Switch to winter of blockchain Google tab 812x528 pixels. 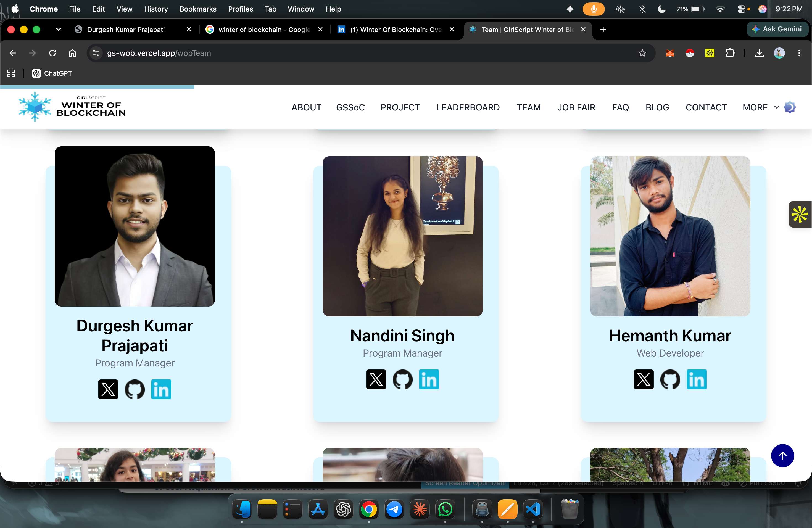point(264,30)
